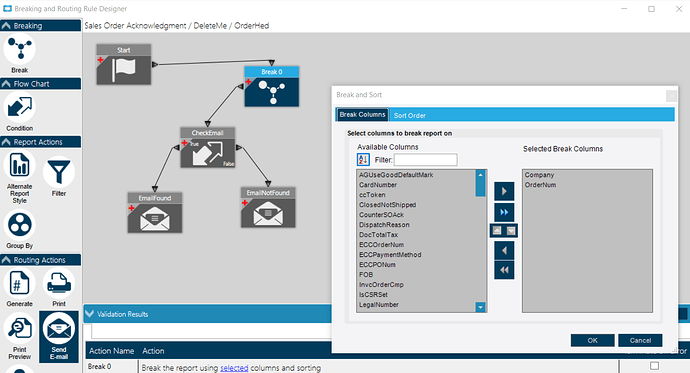This screenshot has width=690, height=373.
Task: Choose the Alternate Report Style action
Action: point(19,166)
